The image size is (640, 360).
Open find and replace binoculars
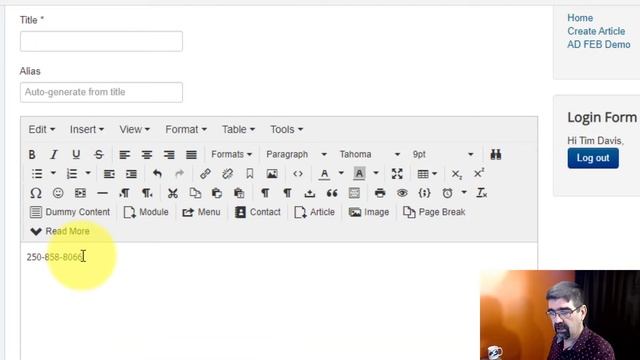(x=496, y=154)
